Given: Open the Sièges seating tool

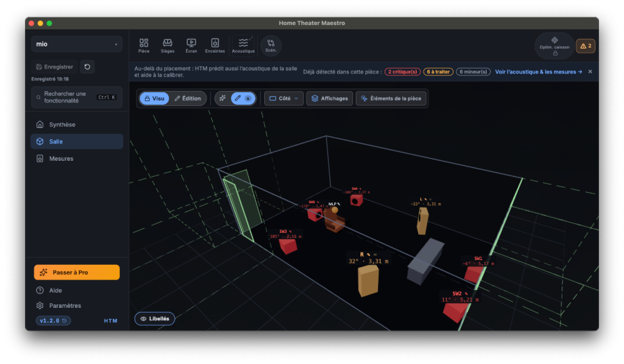Looking at the screenshot, I should [168, 46].
